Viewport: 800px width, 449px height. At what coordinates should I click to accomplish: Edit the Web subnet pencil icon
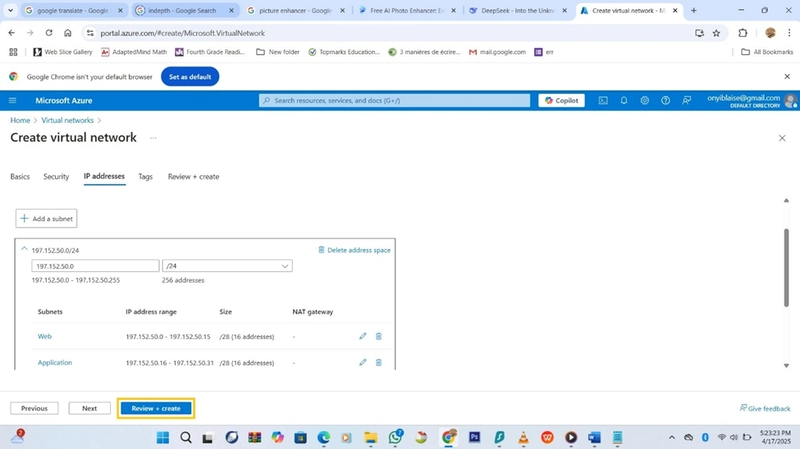coord(363,336)
